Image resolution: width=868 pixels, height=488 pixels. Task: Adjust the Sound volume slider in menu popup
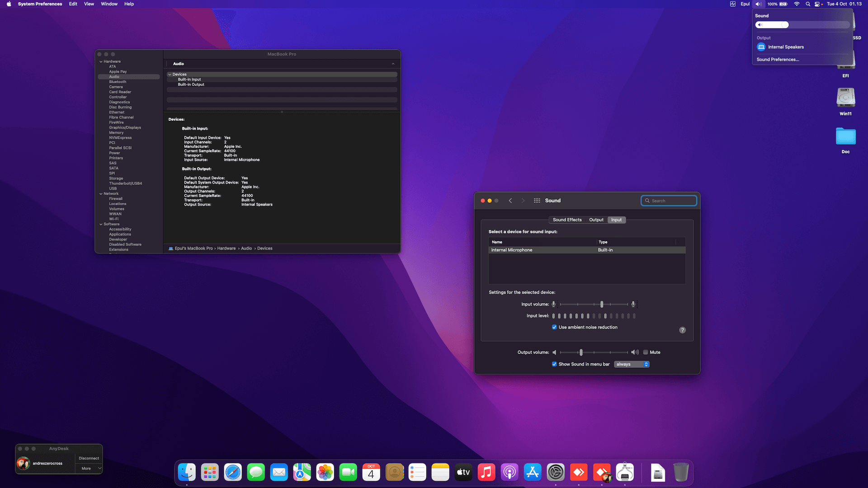pos(802,25)
